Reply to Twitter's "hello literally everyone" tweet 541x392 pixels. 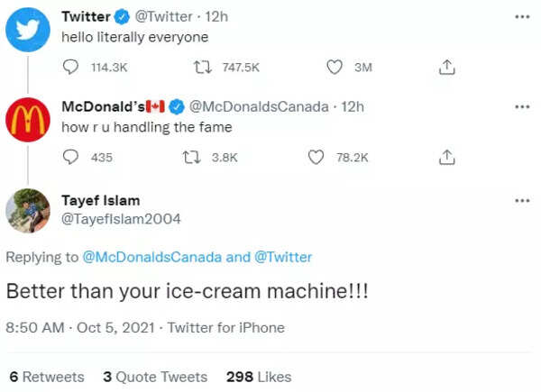point(73,67)
